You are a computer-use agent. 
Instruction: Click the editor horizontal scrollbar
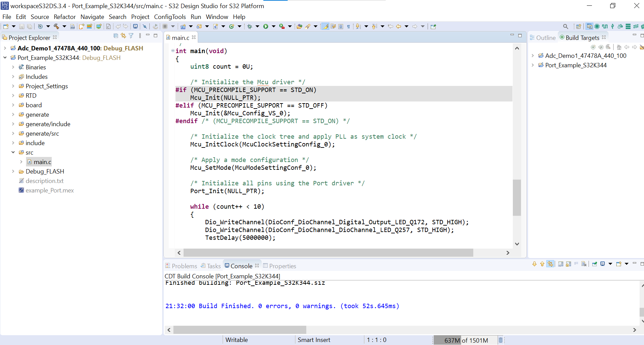click(328, 253)
